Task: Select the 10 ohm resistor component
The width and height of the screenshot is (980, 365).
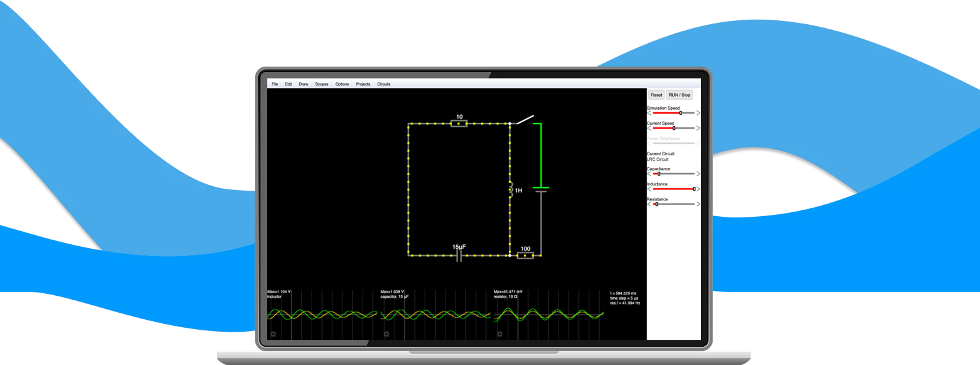Action: [x=459, y=123]
